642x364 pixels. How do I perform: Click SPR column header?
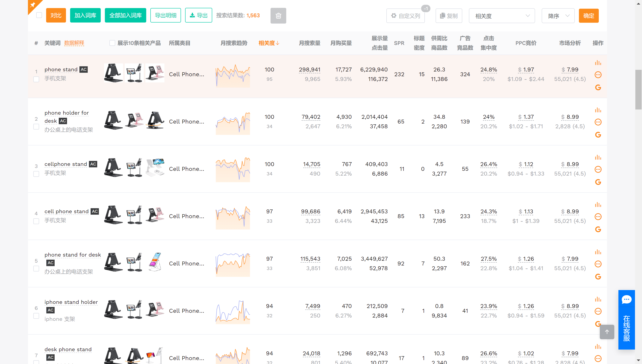(399, 43)
